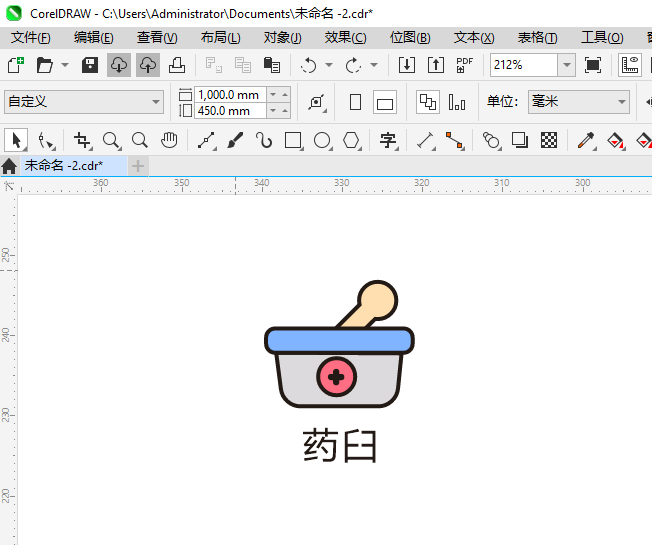
Task: Select the Zoom tool
Action: [x=111, y=140]
